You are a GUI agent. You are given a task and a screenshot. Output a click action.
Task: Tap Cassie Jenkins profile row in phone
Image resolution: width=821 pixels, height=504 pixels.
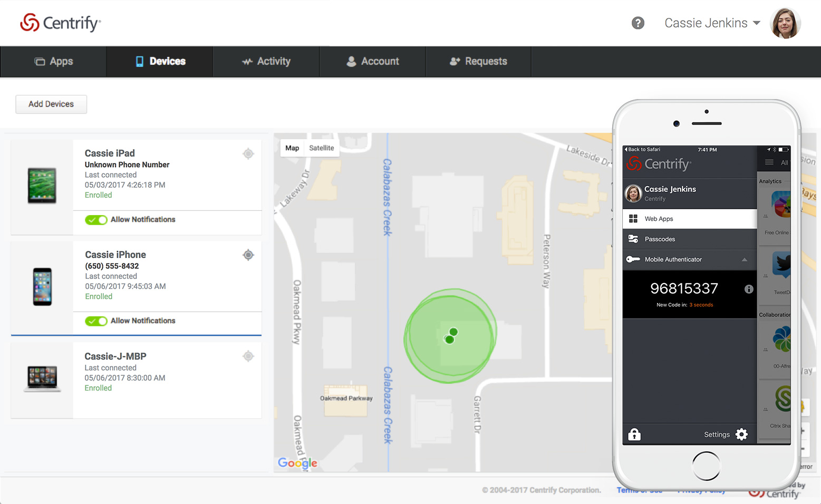pyautogui.click(x=690, y=193)
